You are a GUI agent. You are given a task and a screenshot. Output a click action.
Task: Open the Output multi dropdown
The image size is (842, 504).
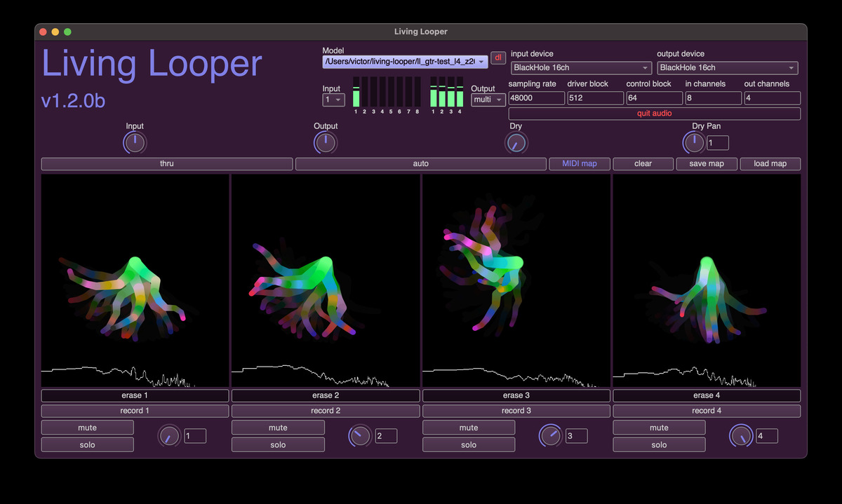point(488,100)
